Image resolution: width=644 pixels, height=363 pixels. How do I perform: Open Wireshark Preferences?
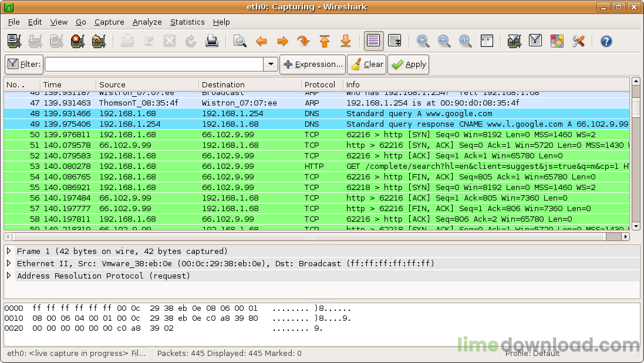click(577, 41)
